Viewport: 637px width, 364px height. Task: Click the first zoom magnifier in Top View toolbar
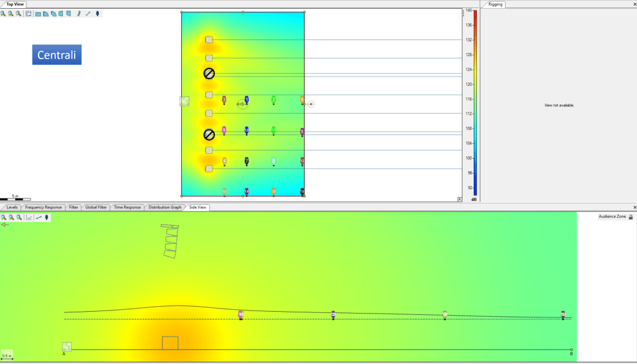(x=3, y=13)
